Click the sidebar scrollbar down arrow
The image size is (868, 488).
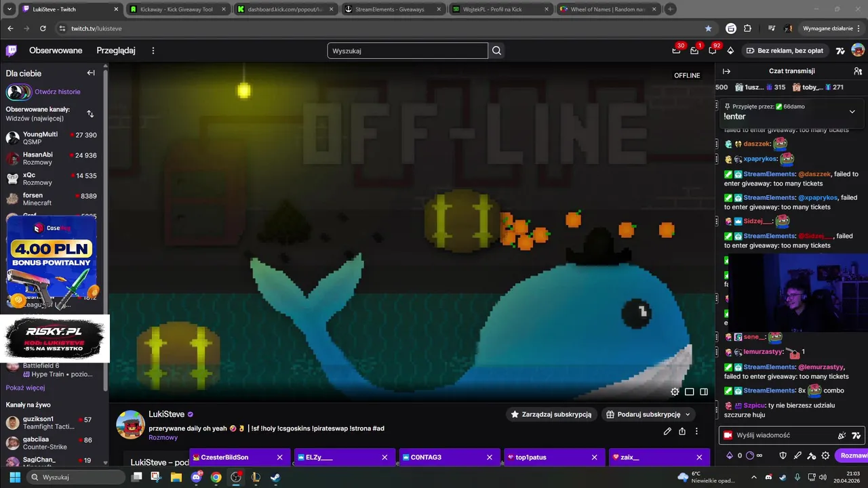pos(105,463)
